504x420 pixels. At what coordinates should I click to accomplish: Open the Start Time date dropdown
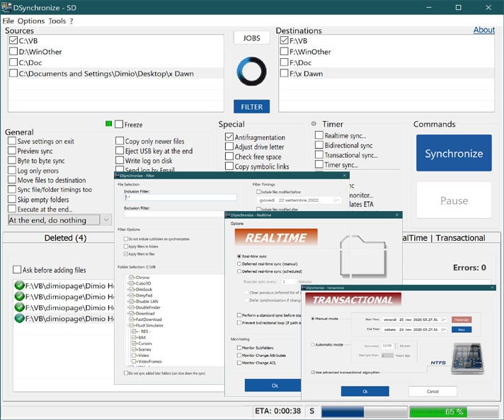[444, 319]
